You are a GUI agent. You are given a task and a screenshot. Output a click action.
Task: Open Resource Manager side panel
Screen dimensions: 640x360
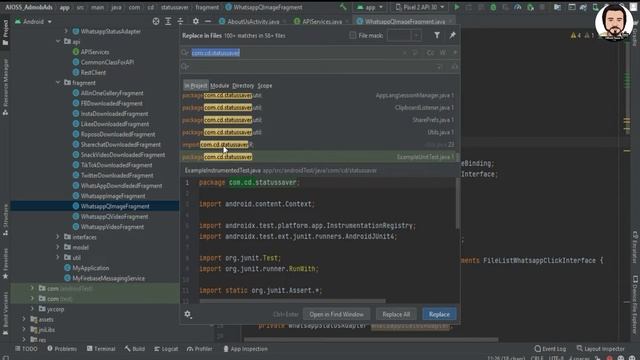[x=5, y=87]
